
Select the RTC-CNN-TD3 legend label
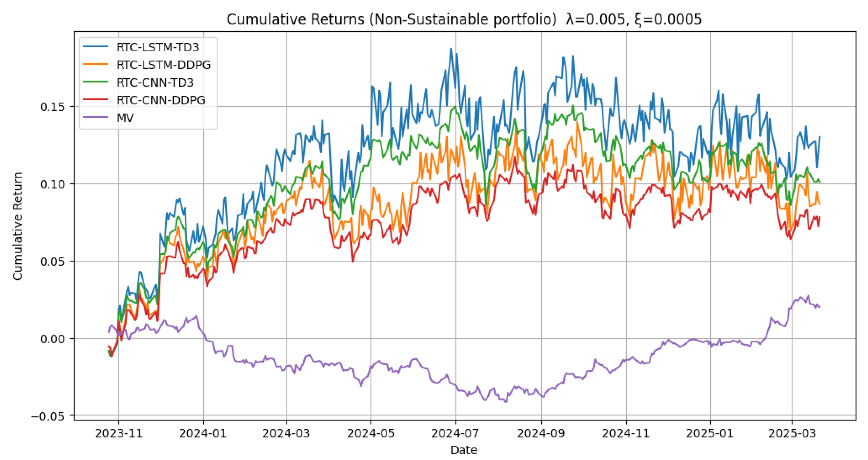pos(155,83)
